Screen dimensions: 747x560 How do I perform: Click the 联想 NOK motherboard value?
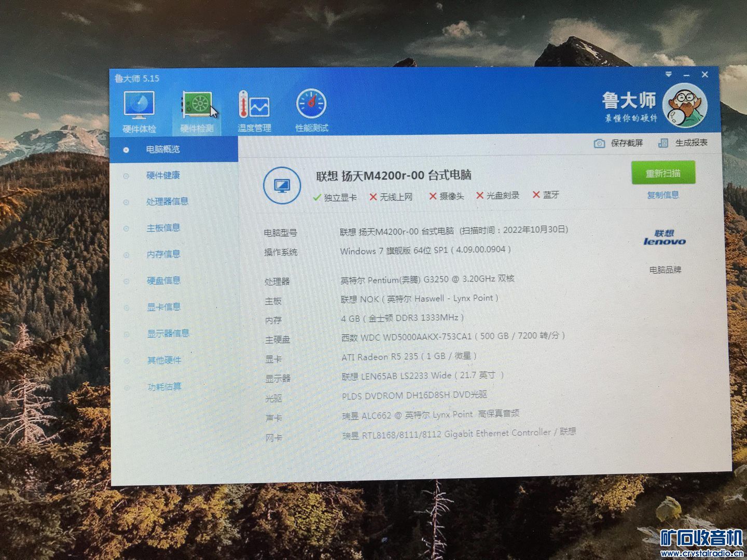pos(420,299)
